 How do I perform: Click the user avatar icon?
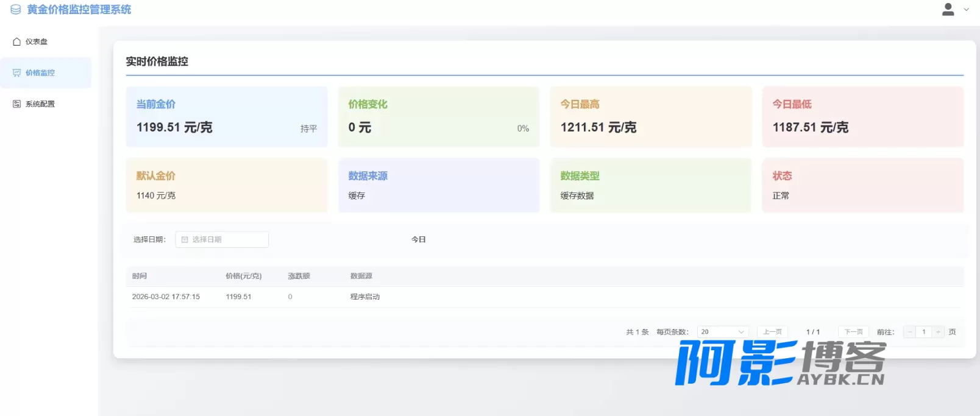point(948,9)
